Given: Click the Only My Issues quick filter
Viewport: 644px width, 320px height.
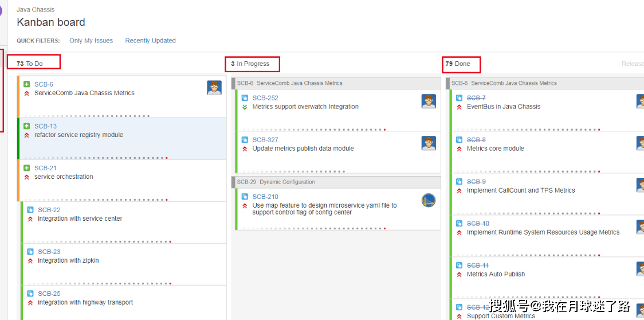Looking at the screenshot, I should [x=91, y=41].
